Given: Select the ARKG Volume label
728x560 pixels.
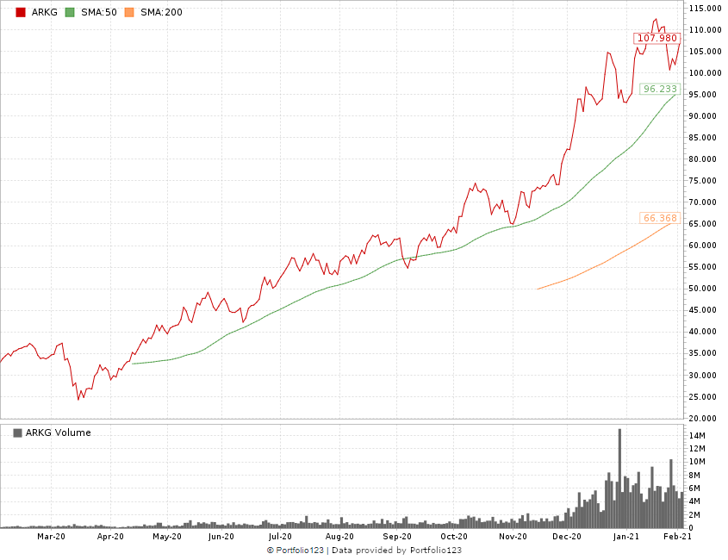Looking at the screenshot, I should (58, 432).
